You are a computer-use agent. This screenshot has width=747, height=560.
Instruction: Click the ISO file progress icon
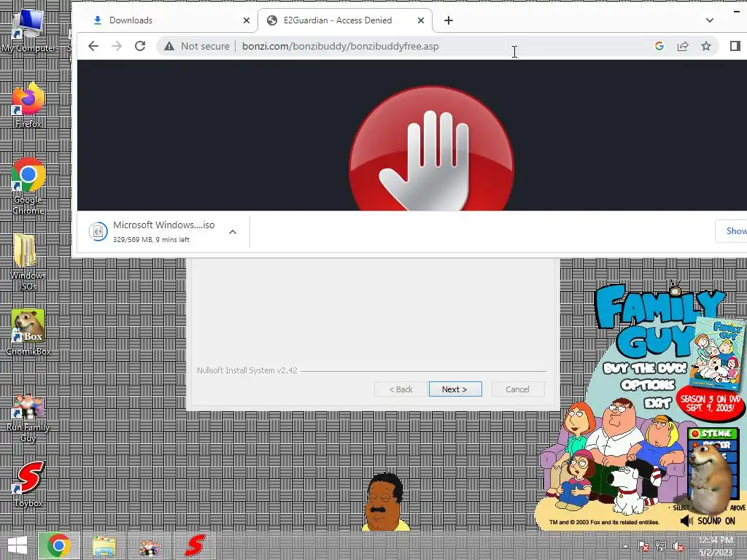click(98, 232)
